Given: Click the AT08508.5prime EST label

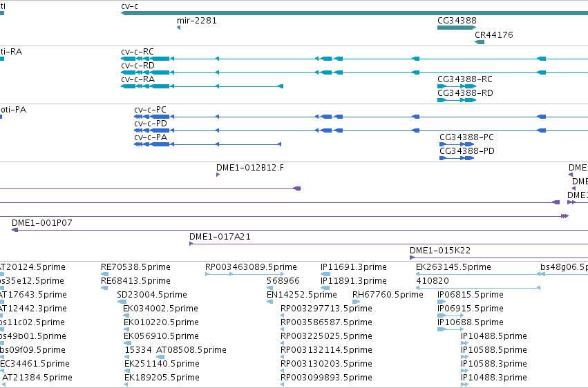Looking at the screenshot, I should (191, 350).
